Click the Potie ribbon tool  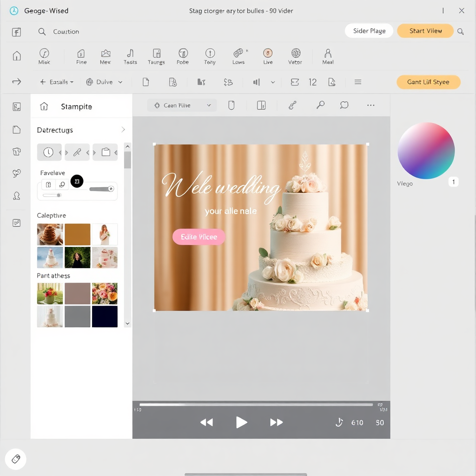point(183,56)
